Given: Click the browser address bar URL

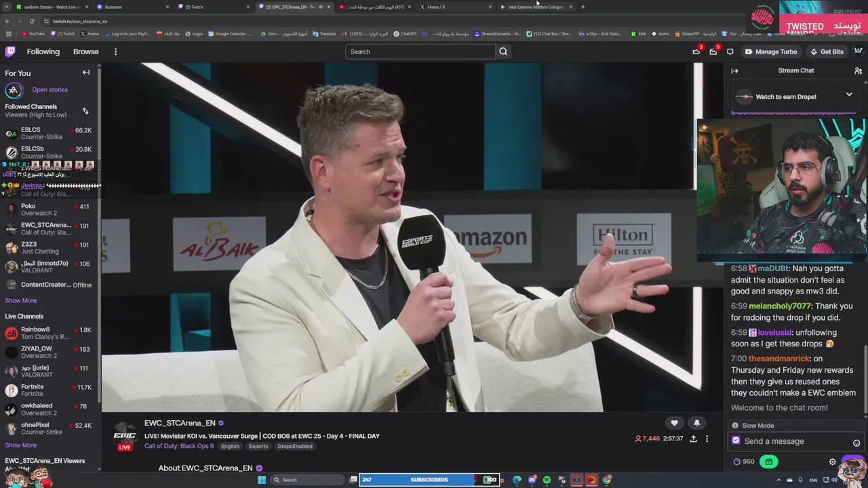Looking at the screenshot, I should point(80,21).
